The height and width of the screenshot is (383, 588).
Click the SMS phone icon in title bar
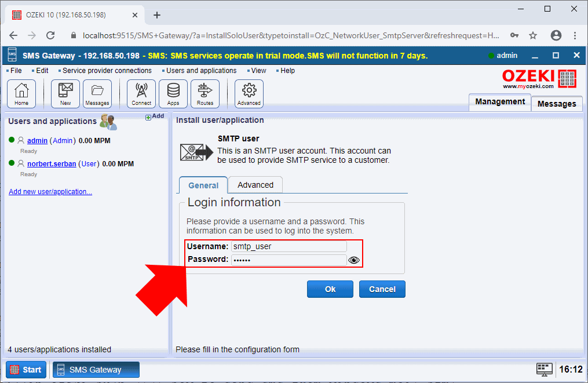[12, 55]
